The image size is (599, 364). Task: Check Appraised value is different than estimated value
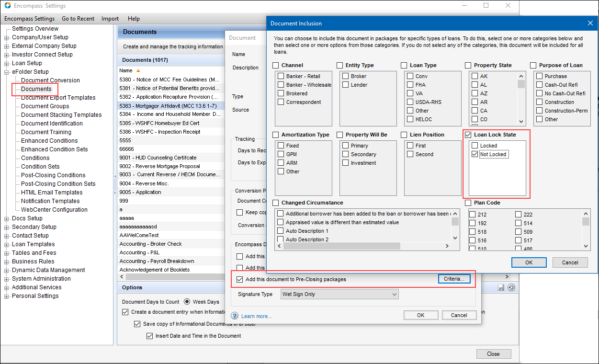click(281, 222)
